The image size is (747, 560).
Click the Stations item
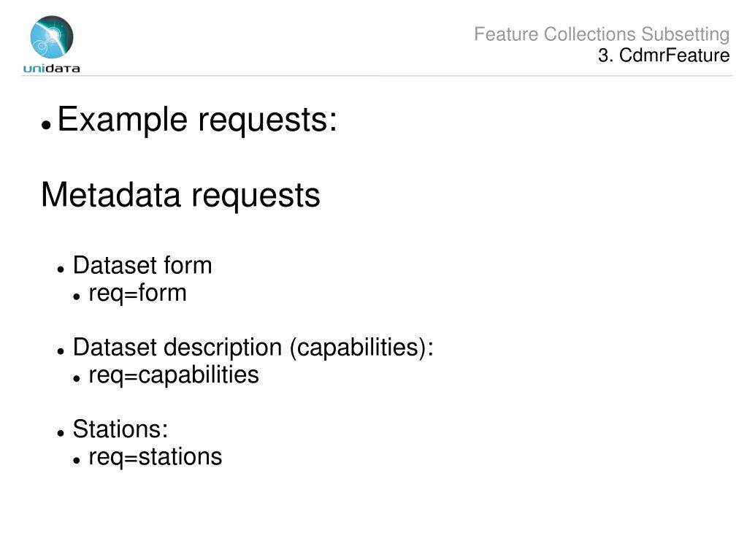(120, 429)
